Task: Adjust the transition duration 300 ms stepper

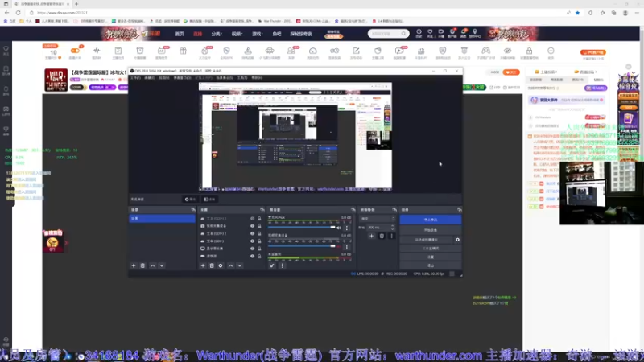Action: [393, 228]
